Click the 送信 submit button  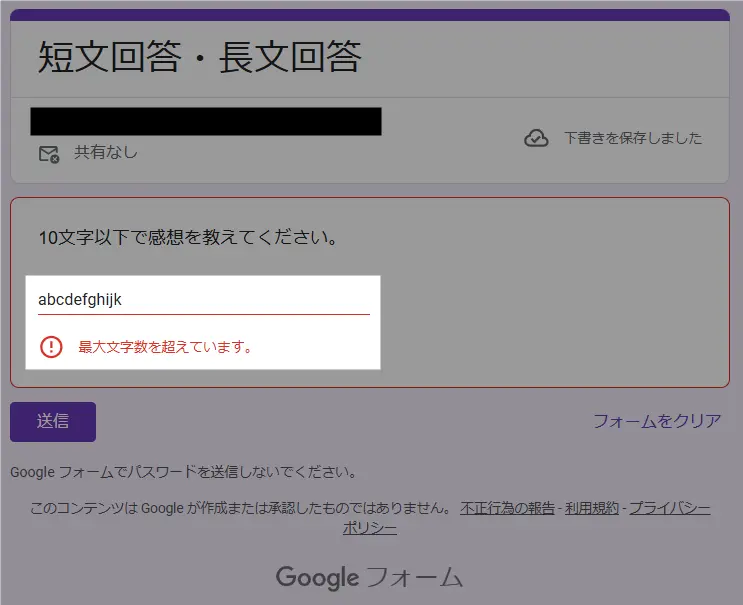53,422
